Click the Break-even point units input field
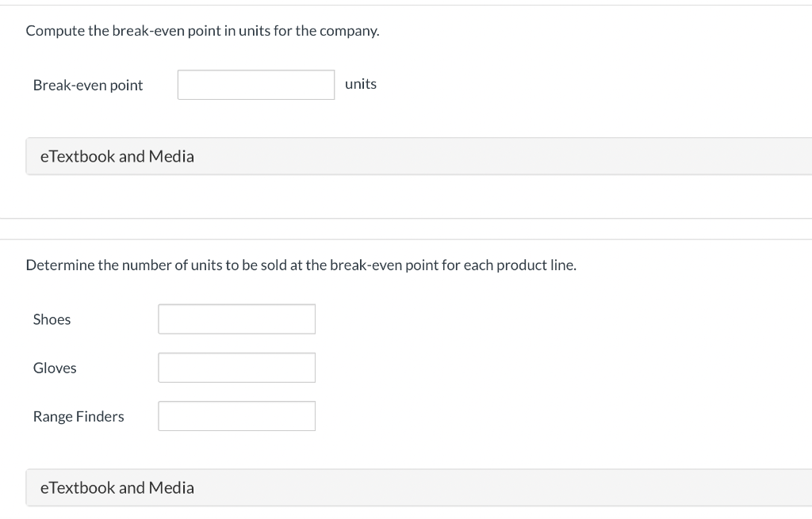The height and width of the screenshot is (519, 812). click(255, 85)
